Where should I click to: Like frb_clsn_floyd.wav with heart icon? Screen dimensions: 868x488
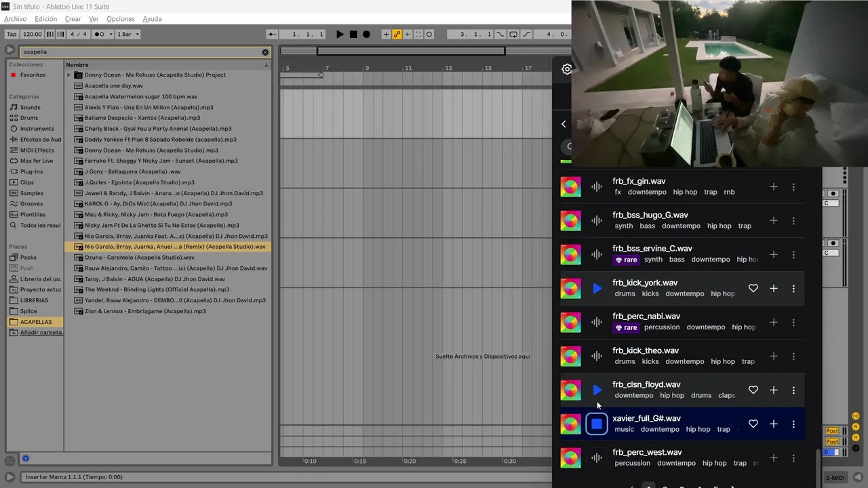753,390
